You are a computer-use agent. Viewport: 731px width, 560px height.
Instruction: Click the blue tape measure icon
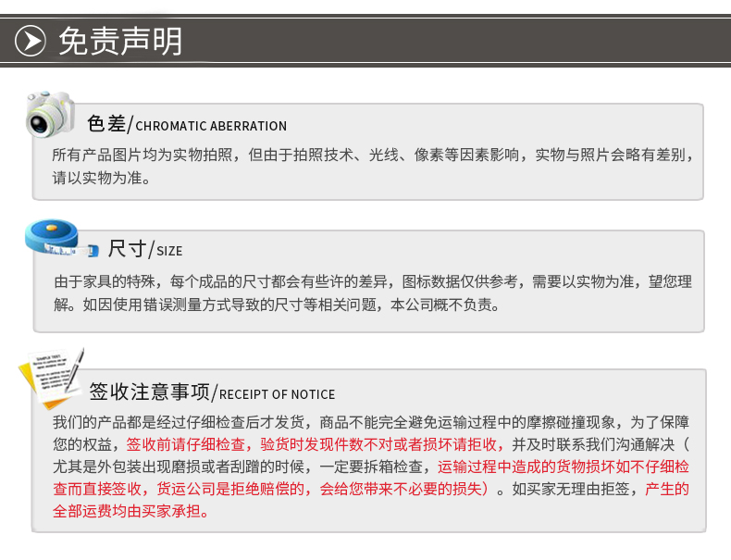click(58, 240)
